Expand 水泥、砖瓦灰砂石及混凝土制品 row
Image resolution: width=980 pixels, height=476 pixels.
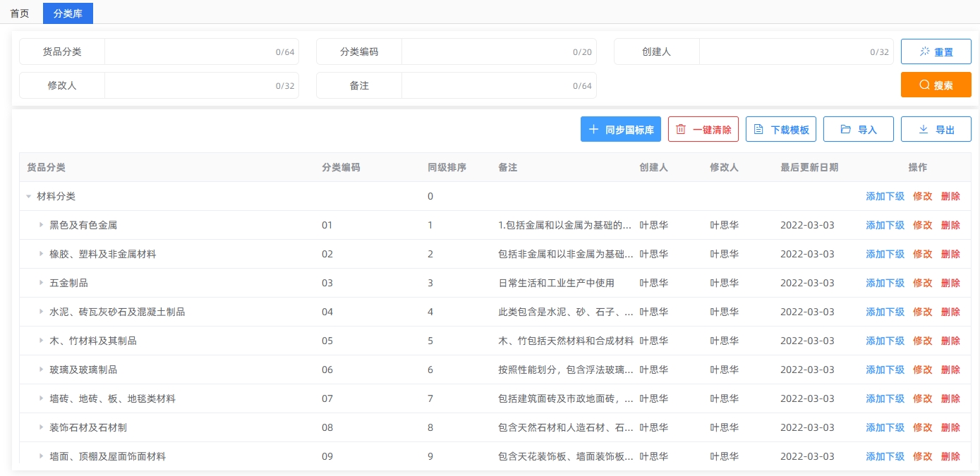(x=42, y=312)
